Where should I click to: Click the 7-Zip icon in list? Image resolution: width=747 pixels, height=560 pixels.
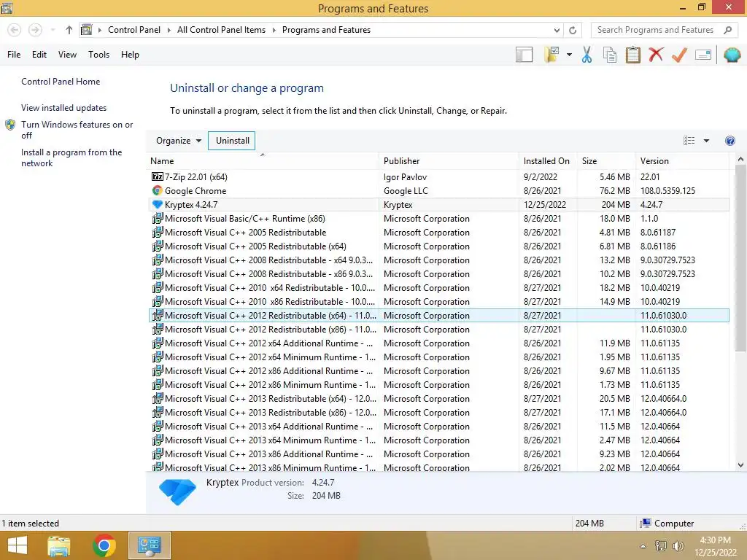(158, 176)
